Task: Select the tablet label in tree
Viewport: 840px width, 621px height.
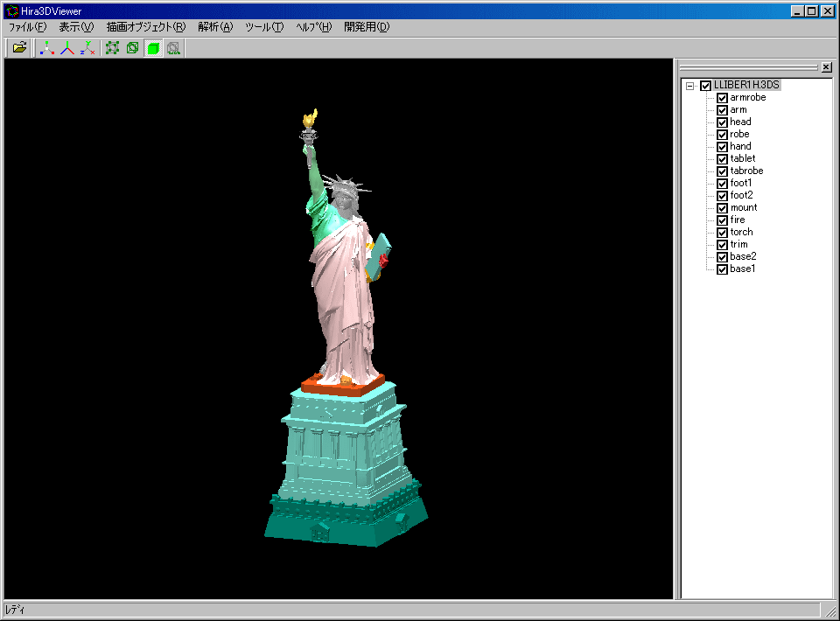Action: point(743,158)
